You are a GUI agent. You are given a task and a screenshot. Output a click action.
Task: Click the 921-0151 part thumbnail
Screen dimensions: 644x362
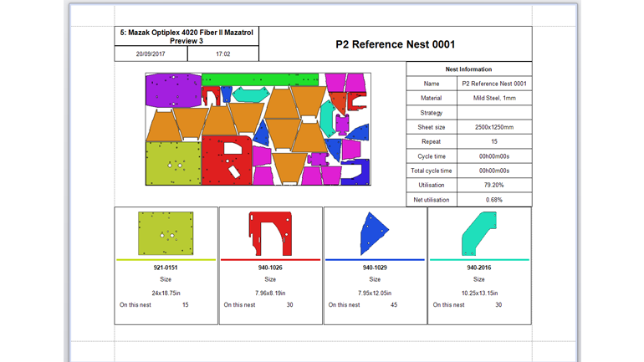tap(166, 233)
